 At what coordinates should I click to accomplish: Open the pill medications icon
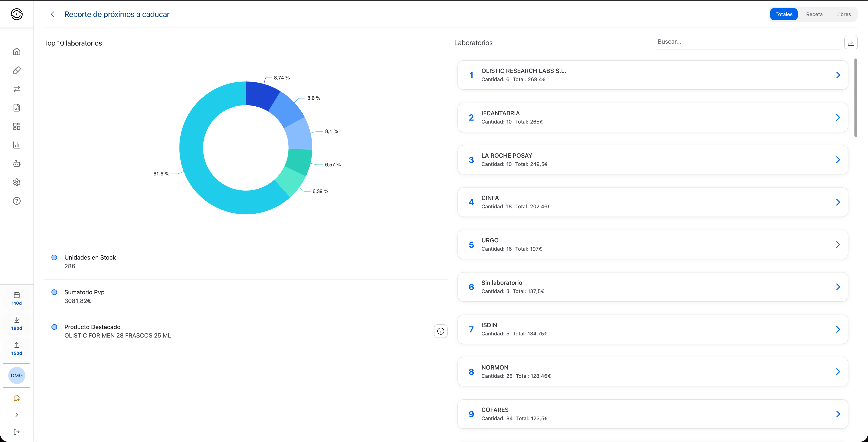[x=17, y=70]
